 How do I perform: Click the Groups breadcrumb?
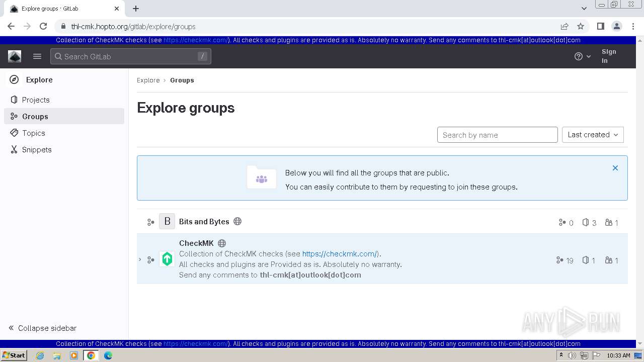(x=182, y=80)
